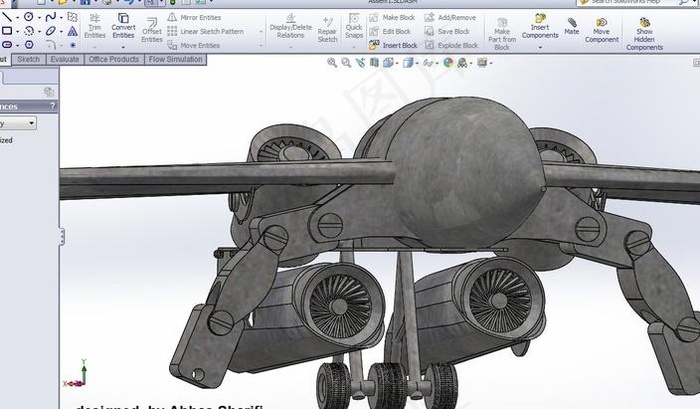700x409 pixels.
Task: Click the Hide/Show Items icon
Action: pyautogui.click(x=428, y=63)
